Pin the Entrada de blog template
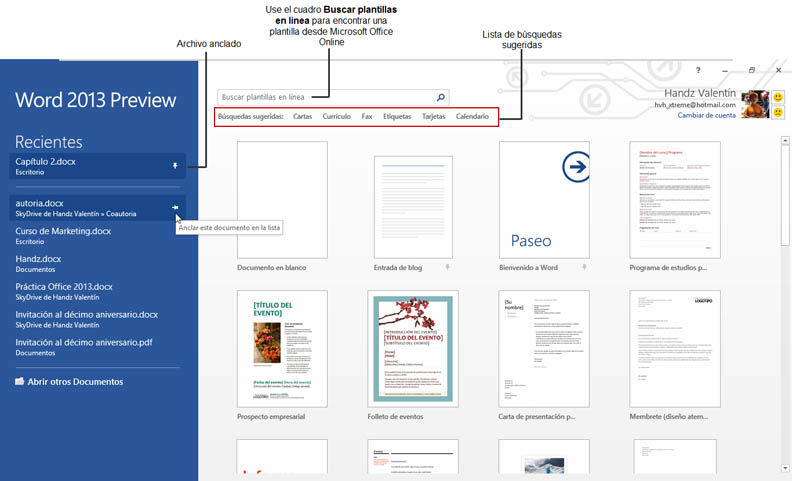 click(447, 267)
